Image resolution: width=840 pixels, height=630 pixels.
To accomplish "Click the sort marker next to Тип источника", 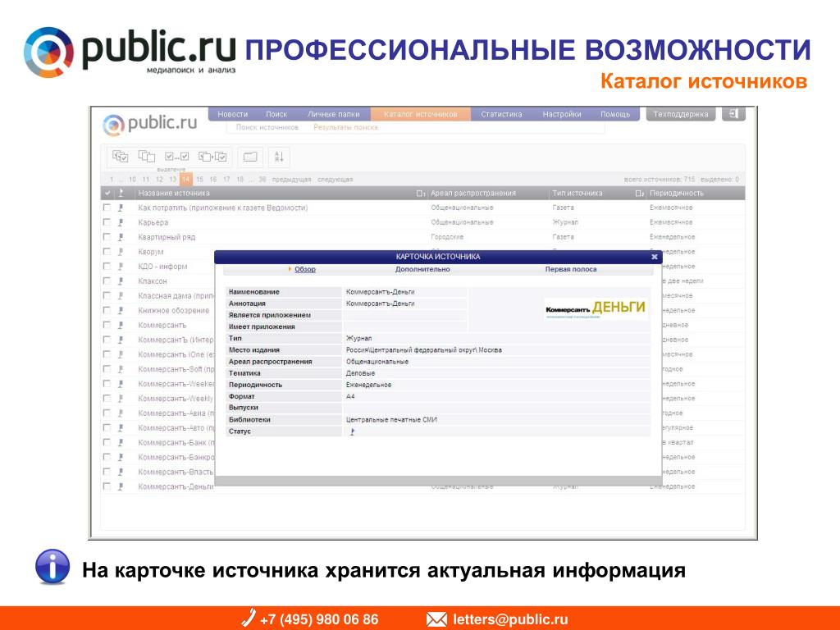I will tap(639, 194).
